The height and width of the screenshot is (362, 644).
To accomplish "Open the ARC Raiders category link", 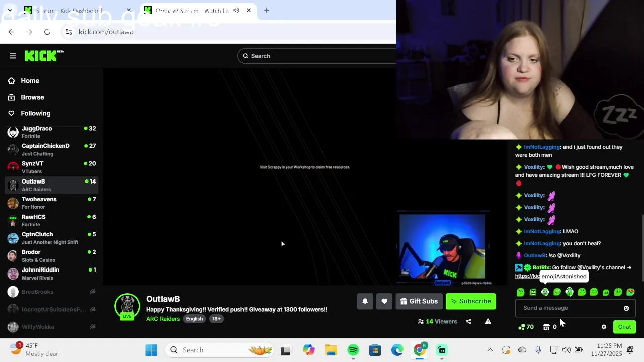I will (163, 319).
